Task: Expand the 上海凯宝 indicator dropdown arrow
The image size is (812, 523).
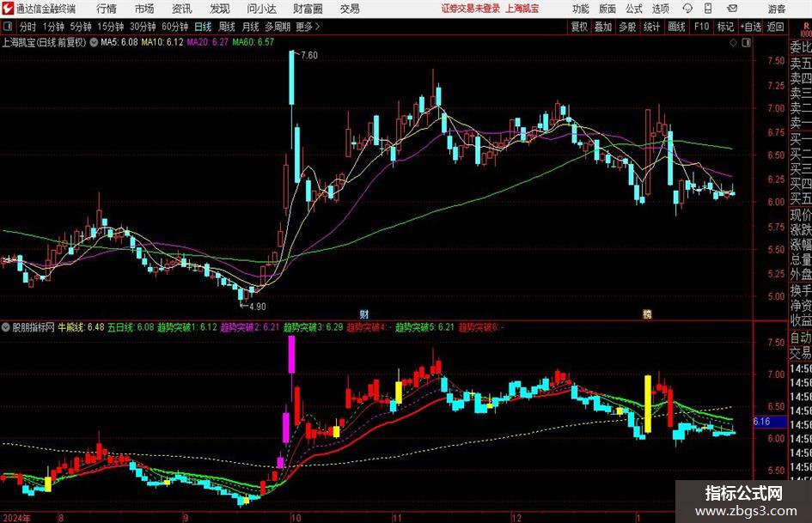Action: tap(94, 42)
